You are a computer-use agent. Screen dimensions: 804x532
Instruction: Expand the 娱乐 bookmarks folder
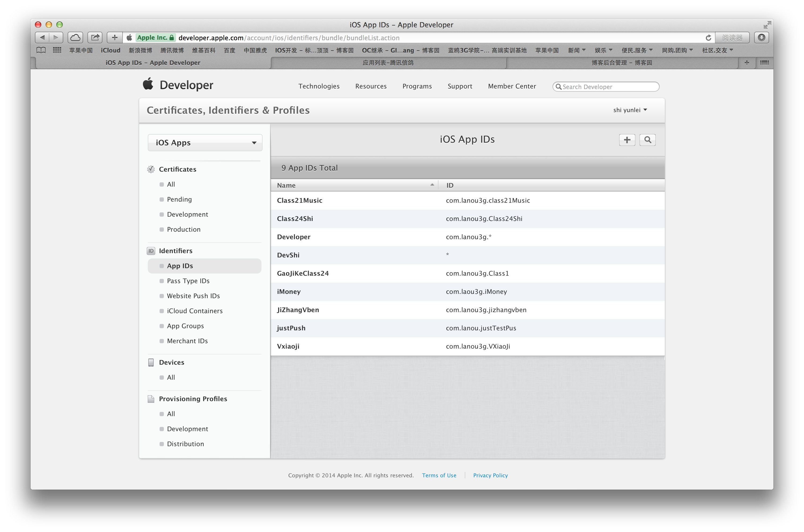603,50
